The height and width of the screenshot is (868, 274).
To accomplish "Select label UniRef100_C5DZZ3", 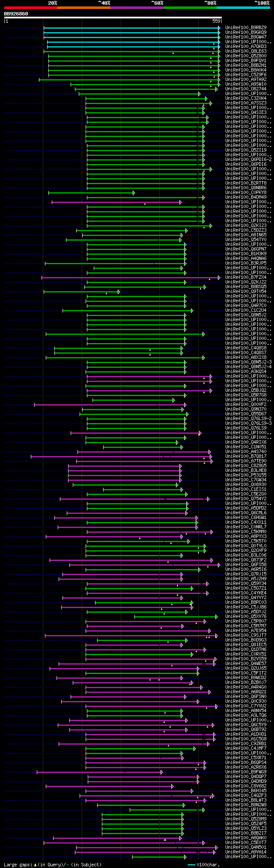I will [246, 230].
